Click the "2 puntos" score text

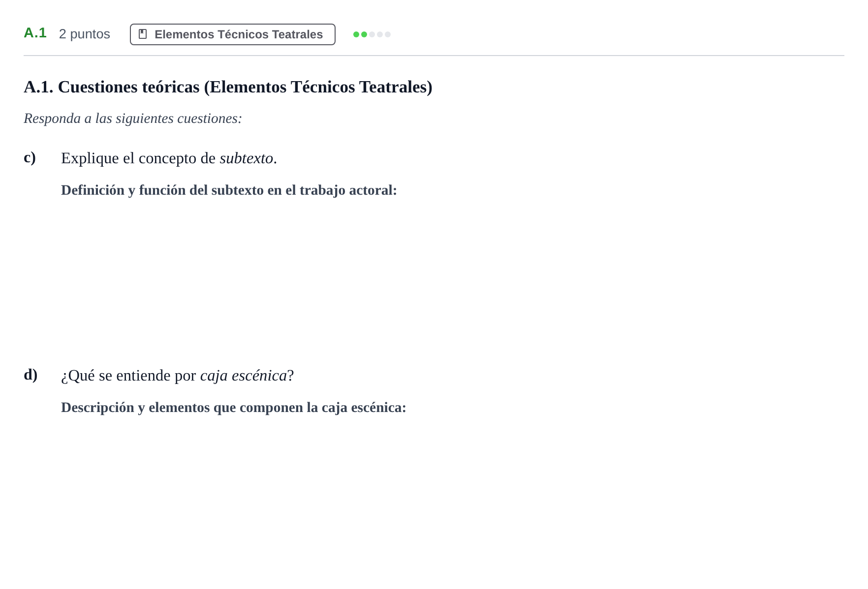(85, 34)
